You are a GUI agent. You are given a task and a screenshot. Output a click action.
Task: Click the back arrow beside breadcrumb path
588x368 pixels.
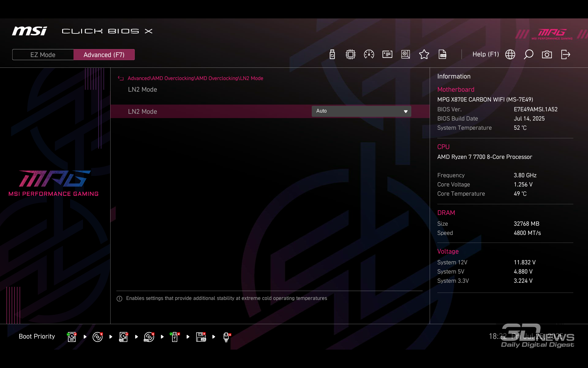[121, 79]
